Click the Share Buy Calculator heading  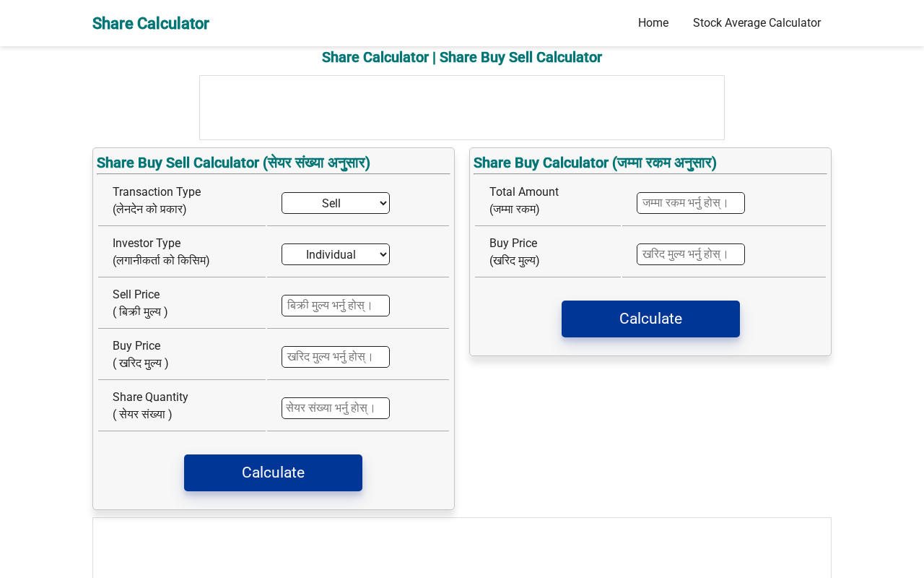click(x=595, y=163)
